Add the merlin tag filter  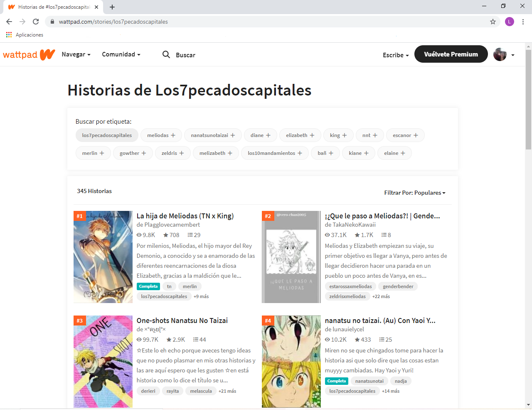click(x=93, y=153)
